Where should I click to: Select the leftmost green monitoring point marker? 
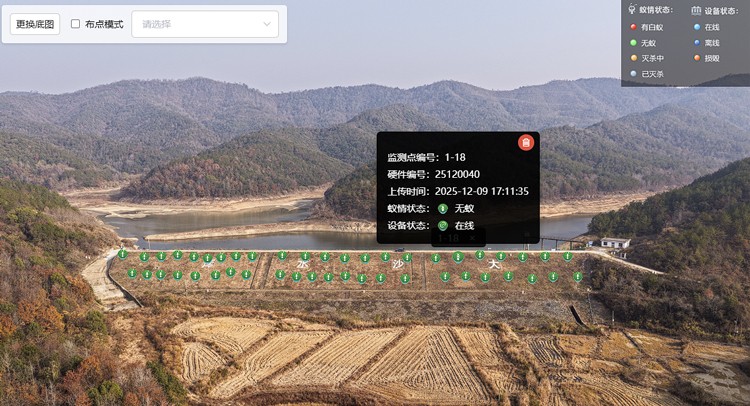point(123,255)
